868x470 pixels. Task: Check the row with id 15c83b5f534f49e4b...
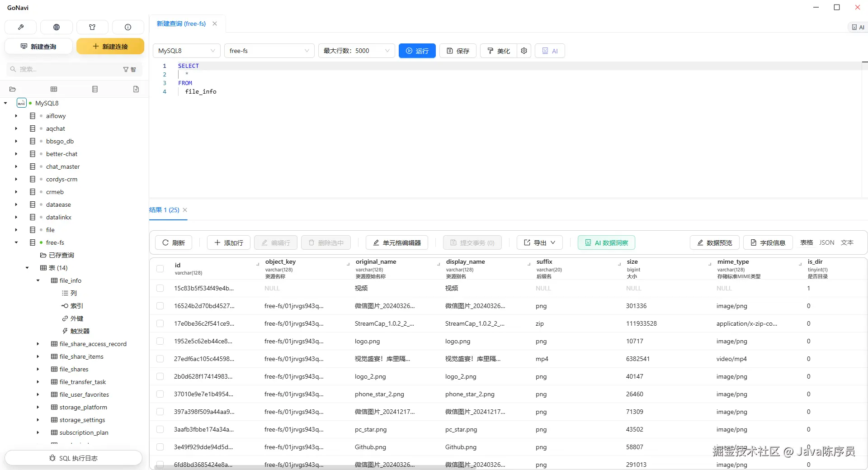click(160, 288)
